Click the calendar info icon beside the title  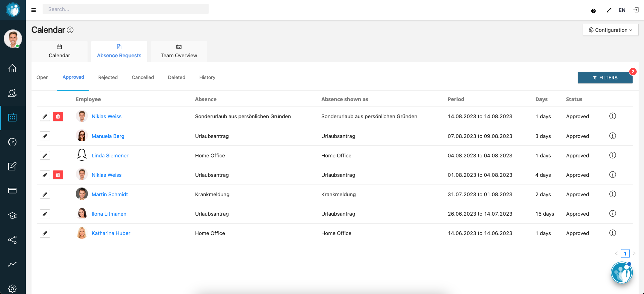click(x=70, y=30)
